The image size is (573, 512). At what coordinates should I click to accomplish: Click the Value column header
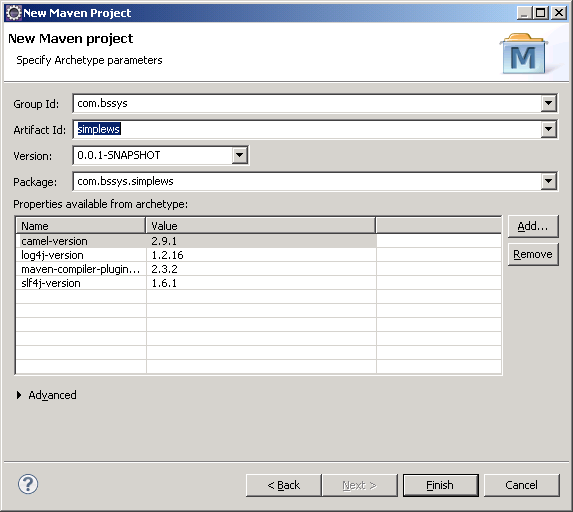pos(261,226)
